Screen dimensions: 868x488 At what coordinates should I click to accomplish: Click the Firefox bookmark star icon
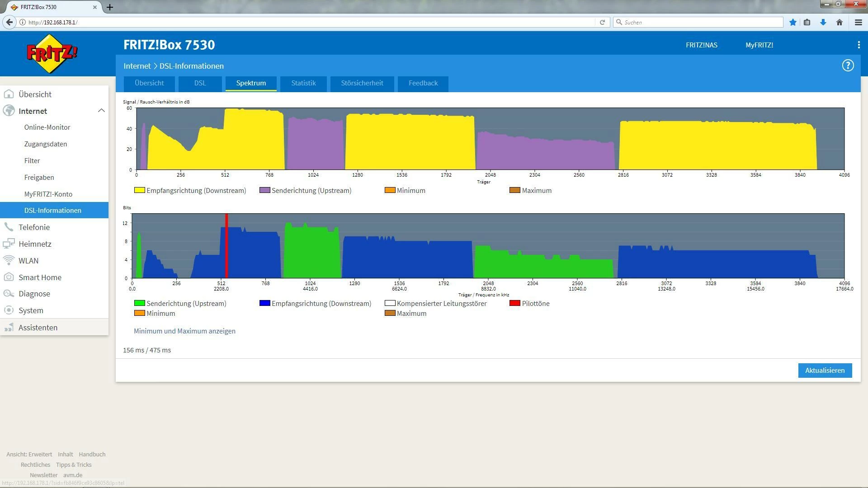pyautogui.click(x=793, y=22)
